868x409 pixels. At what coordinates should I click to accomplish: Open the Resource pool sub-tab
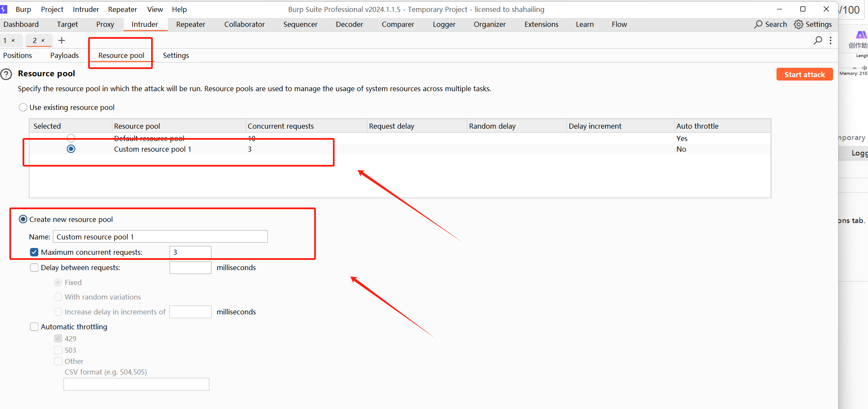pos(121,55)
